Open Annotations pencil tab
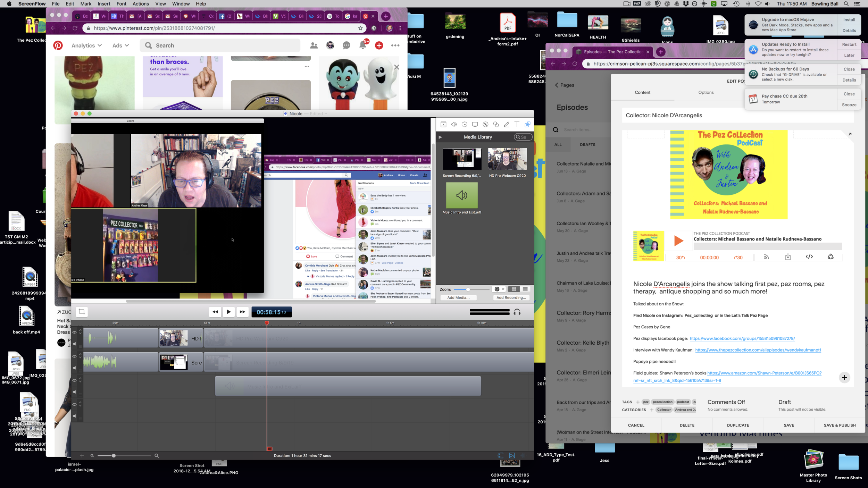The height and width of the screenshot is (488, 868). 507,124
